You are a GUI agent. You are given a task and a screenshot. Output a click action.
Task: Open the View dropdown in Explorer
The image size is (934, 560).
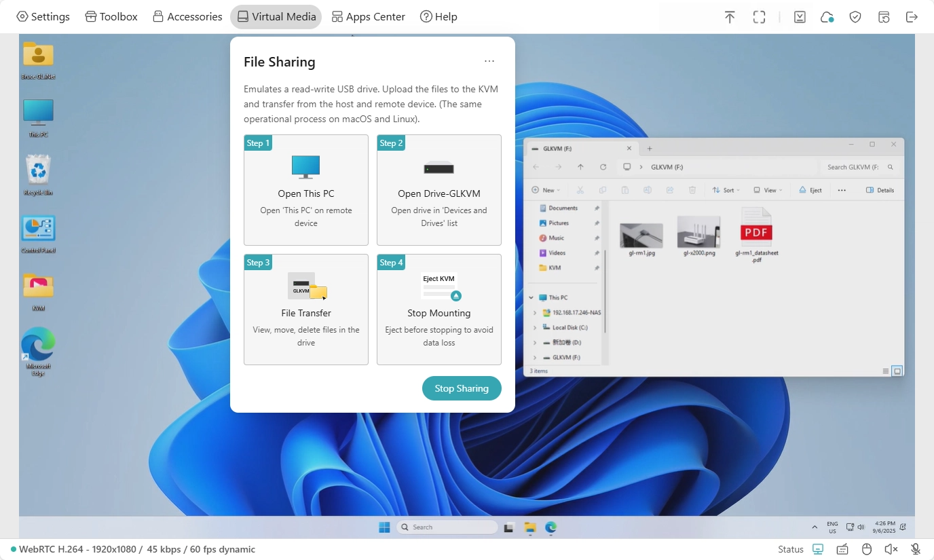coord(768,190)
